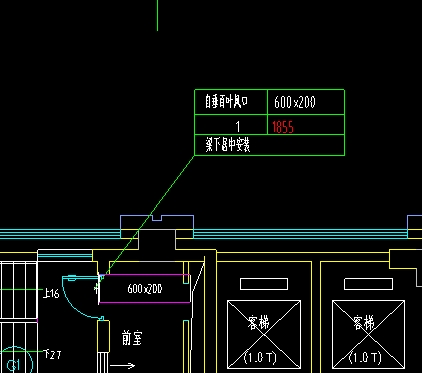Select the 前室 room label
Screen dimensions: 422x373
coord(132,338)
